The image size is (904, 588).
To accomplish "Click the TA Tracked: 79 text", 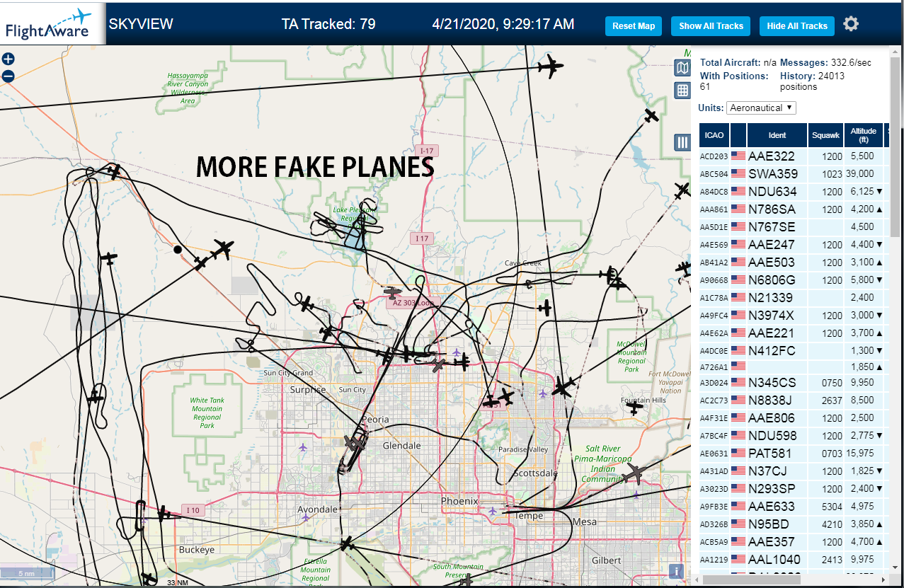I will click(328, 24).
